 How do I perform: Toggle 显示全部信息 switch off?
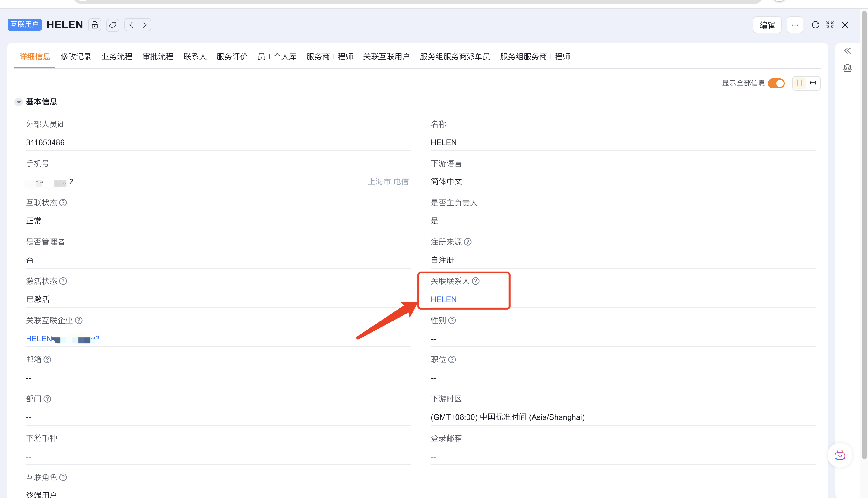pos(776,83)
